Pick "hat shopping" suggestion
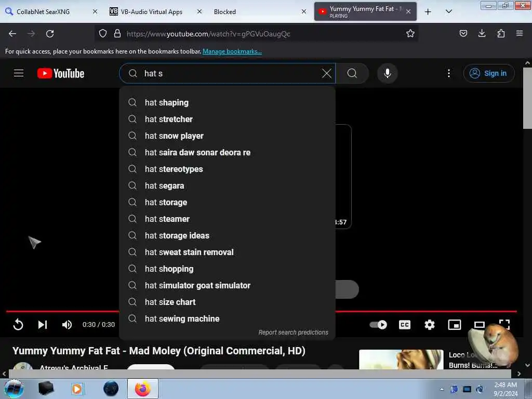 pyautogui.click(x=228, y=269)
